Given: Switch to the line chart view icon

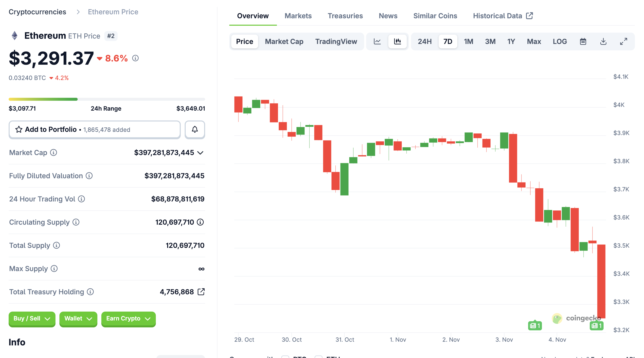Looking at the screenshot, I should pyautogui.click(x=377, y=41).
